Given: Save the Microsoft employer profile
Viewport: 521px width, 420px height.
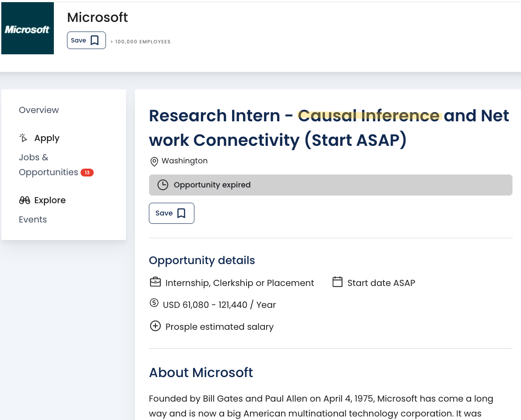Looking at the screenshot, I should 86,40.
